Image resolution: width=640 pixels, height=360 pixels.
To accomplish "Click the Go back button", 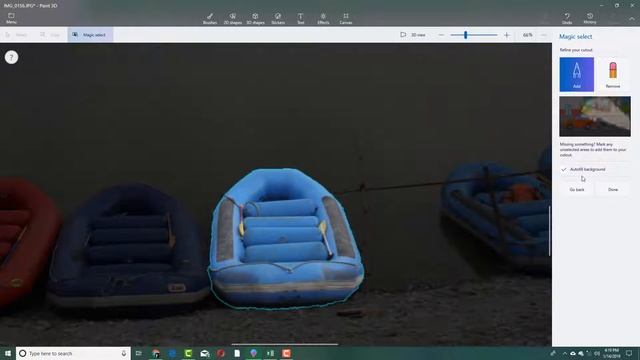I will point(577,189).
